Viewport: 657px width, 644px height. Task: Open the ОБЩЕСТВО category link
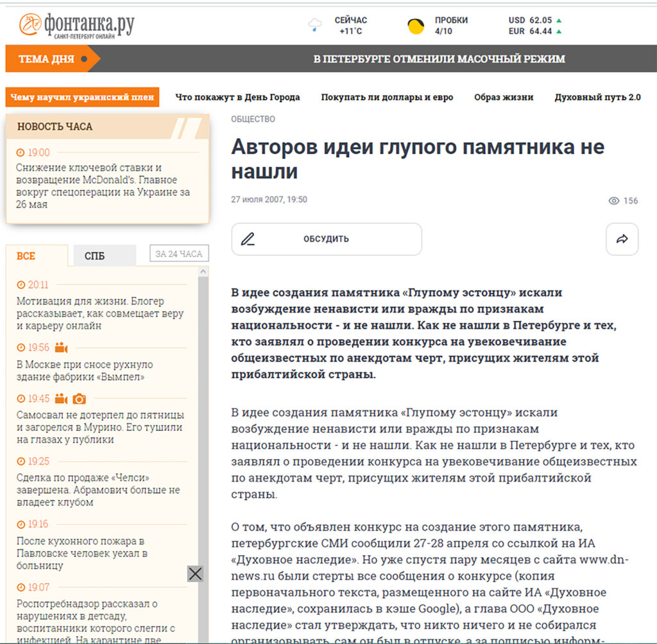pyautogui.click(x=253, y=119)
